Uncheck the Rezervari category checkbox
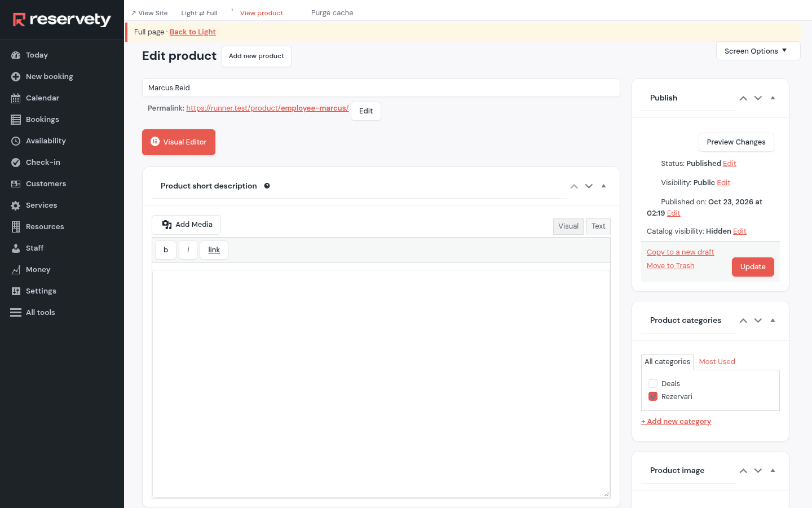This screenshot has height=508, width=812. click(653, 396)
